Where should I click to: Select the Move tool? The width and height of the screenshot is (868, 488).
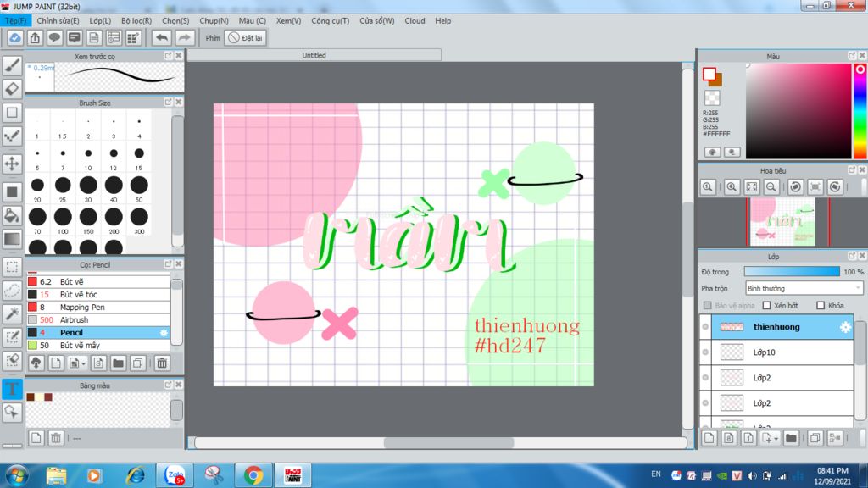[12, 164]
